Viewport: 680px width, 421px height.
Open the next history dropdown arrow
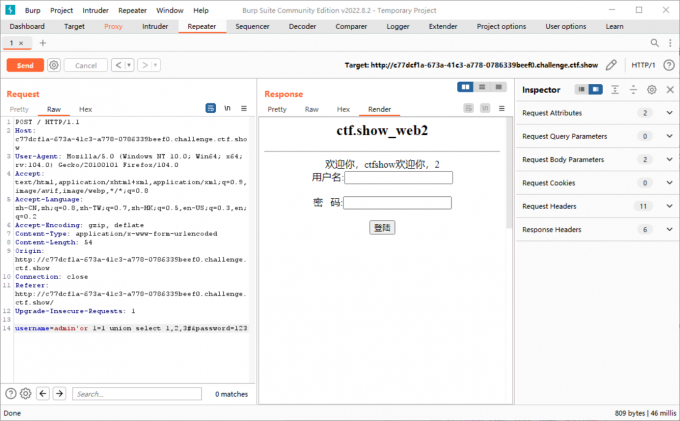point(156,65)
